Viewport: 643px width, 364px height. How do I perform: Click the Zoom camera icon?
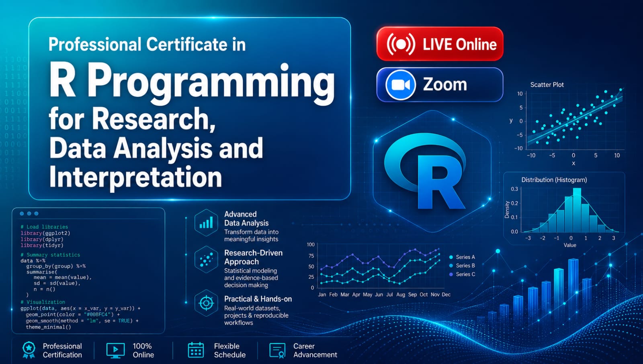point(400,85)
